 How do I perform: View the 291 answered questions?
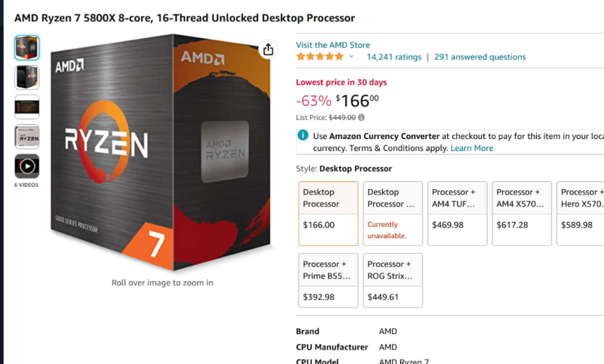480,57
